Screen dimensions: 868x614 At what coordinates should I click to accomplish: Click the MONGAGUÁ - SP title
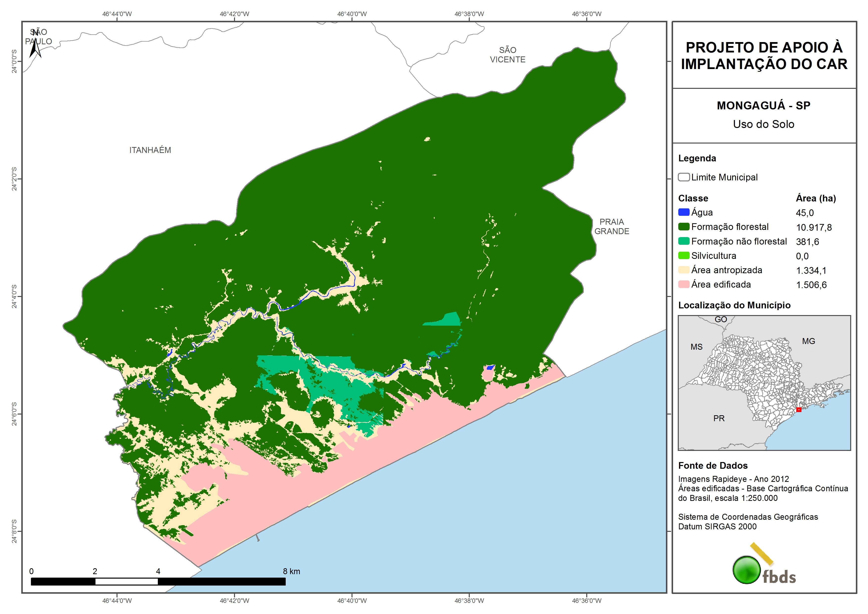[763, 105]
